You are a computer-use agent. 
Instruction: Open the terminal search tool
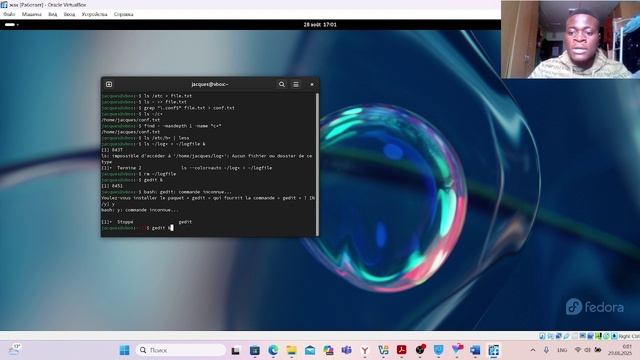point(282,84)
